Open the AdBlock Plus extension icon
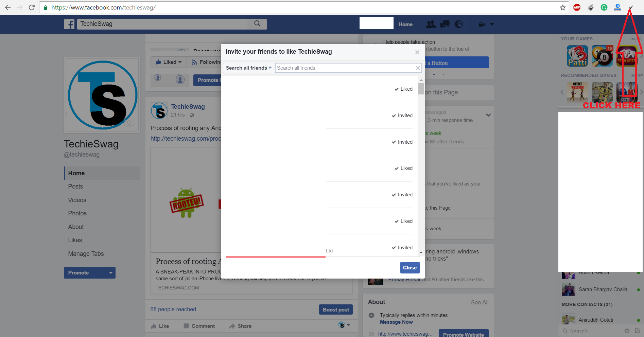Image resolution: width=644 pixels, height=337 pixels. click(577, 7)
